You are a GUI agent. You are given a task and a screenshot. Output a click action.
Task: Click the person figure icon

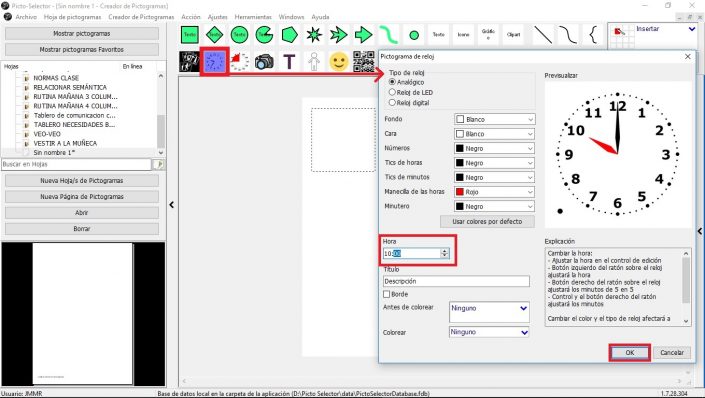coord(314,62)
